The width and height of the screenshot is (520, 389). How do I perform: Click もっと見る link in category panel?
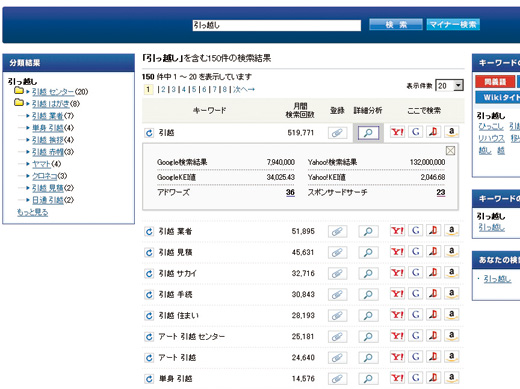[x=32, y=212]
